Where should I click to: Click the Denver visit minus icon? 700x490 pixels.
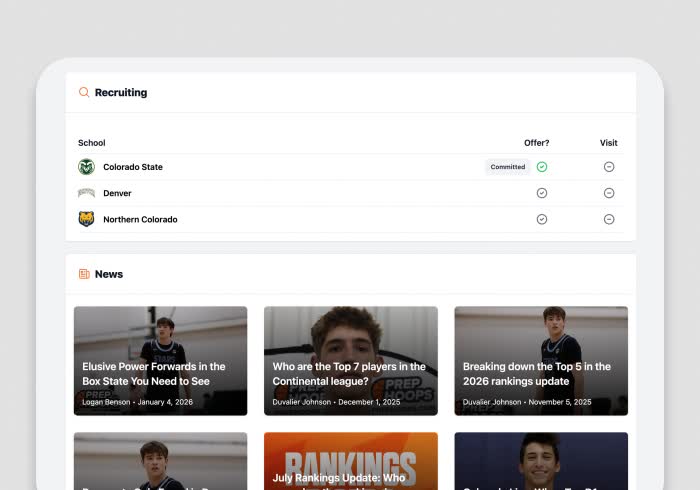(609, 193)
